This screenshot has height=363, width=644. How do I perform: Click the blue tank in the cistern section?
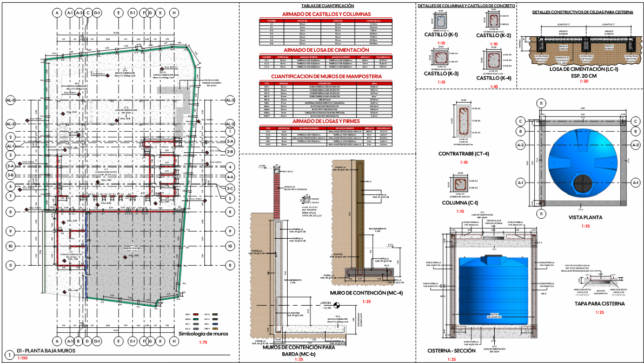tap(494, 289)
